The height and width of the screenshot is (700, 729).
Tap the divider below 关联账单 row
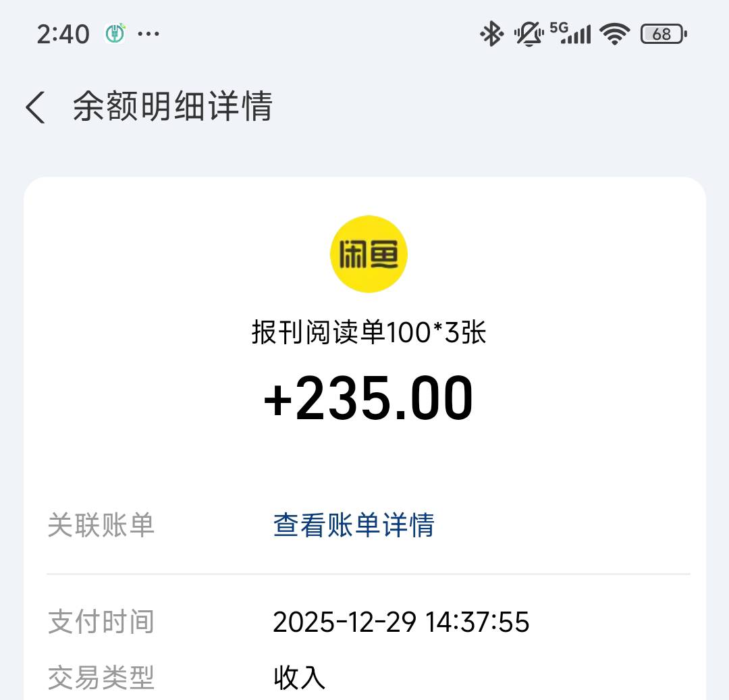(x=369, y=574)
